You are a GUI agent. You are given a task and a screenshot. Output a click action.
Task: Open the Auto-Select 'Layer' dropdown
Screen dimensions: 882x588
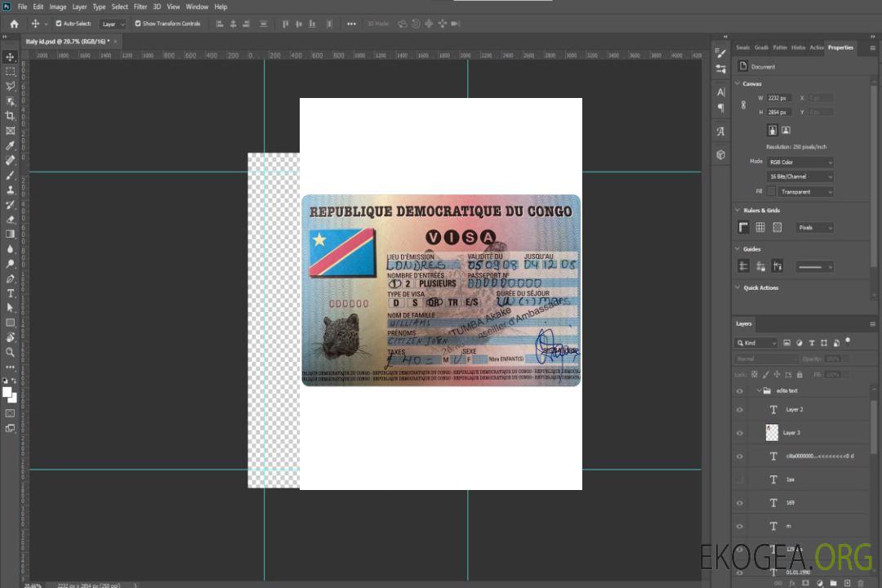(113, 24)
